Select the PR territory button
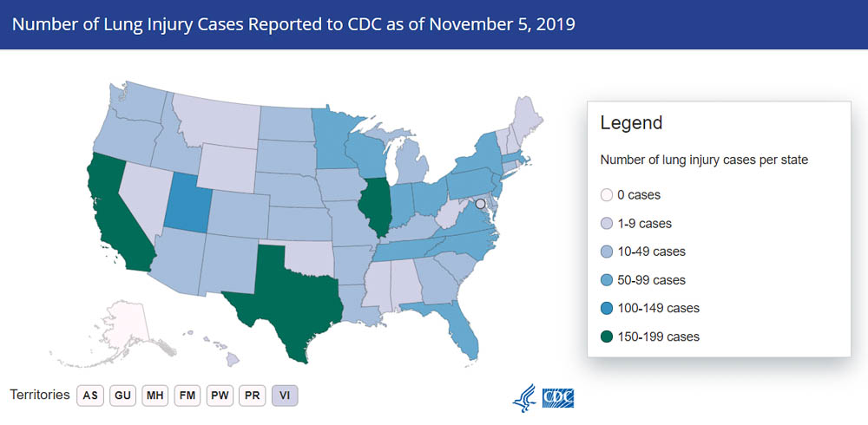 252,395
